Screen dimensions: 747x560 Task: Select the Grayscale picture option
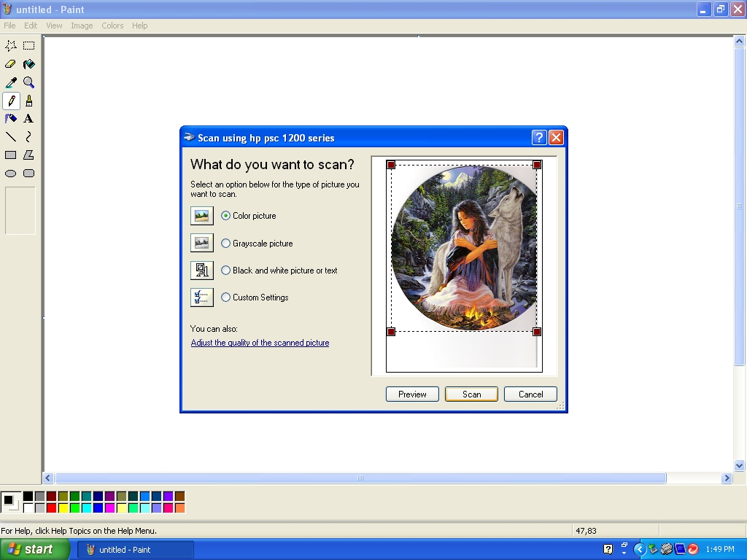point(226,244)
